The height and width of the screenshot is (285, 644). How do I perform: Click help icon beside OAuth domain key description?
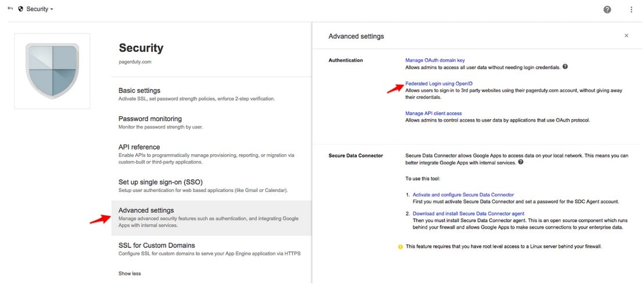click(x=565, y=67)
